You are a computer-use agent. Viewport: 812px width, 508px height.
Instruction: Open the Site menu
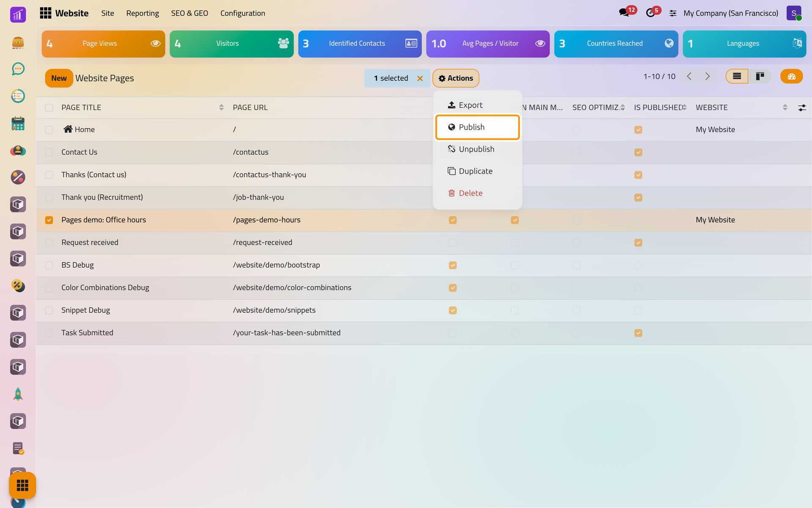(x=107, y=13)
